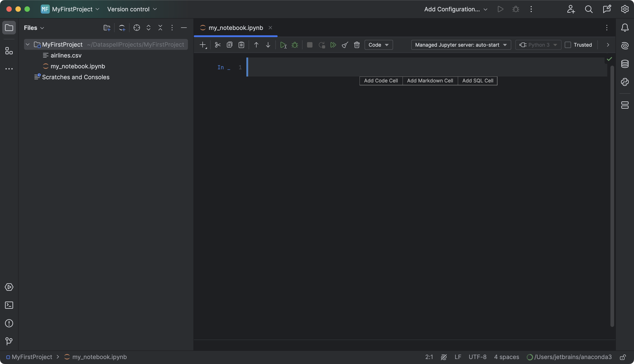Clear all outputs with broom icon
Image resolution: width=634 pixels, height=364 pixels.
[x=345, y=45]
